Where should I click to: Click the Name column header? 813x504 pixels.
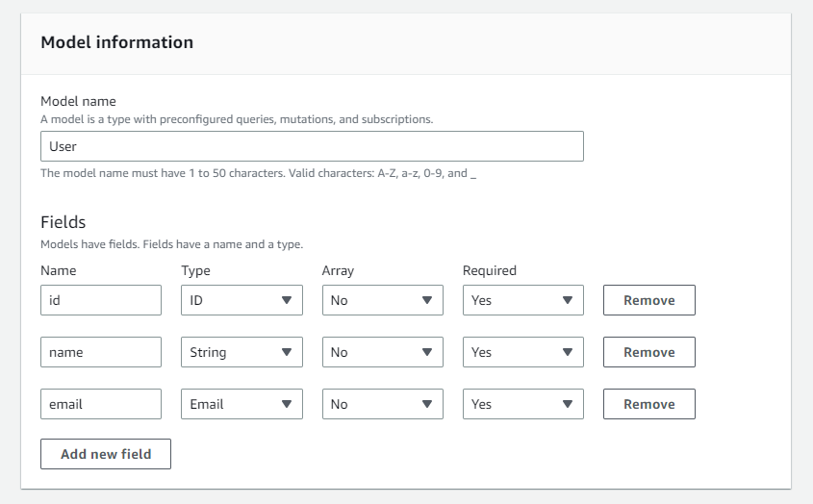tap(58, 270)
